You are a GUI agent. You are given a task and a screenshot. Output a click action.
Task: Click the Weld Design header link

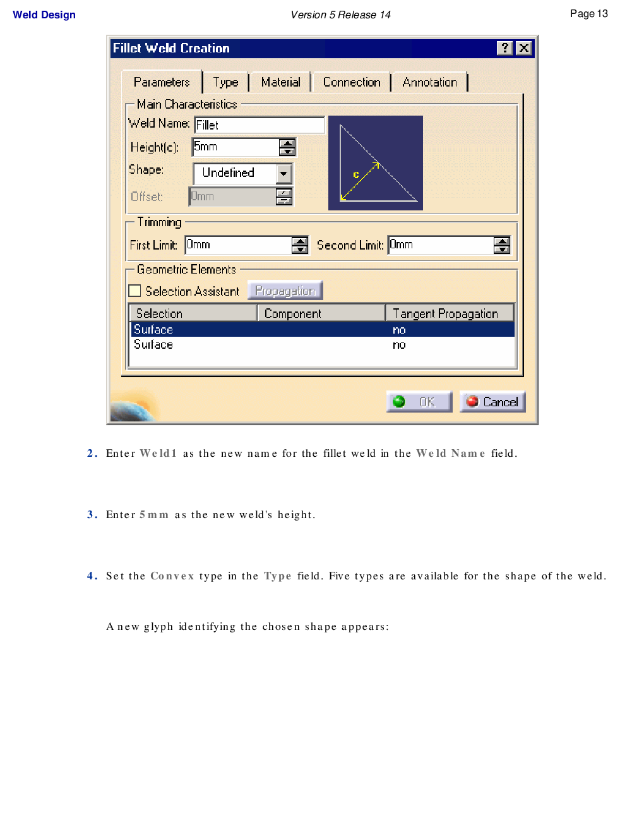(x=44, y=15)
